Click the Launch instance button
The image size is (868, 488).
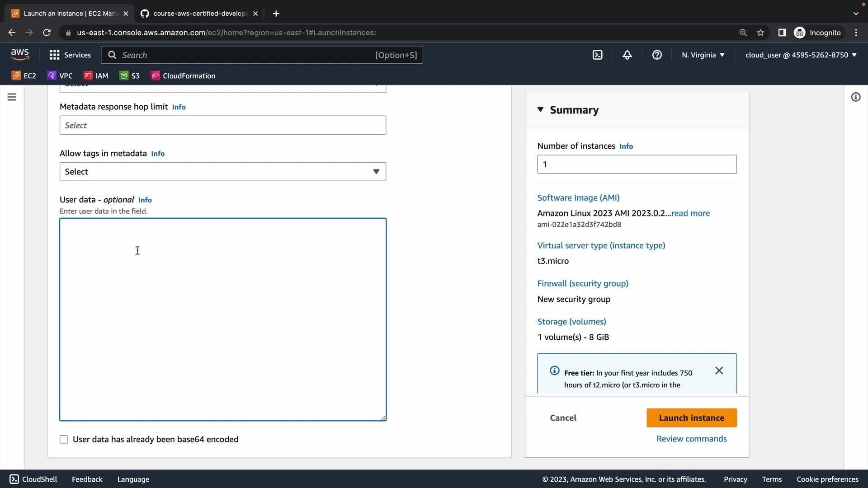pos(691,418)
